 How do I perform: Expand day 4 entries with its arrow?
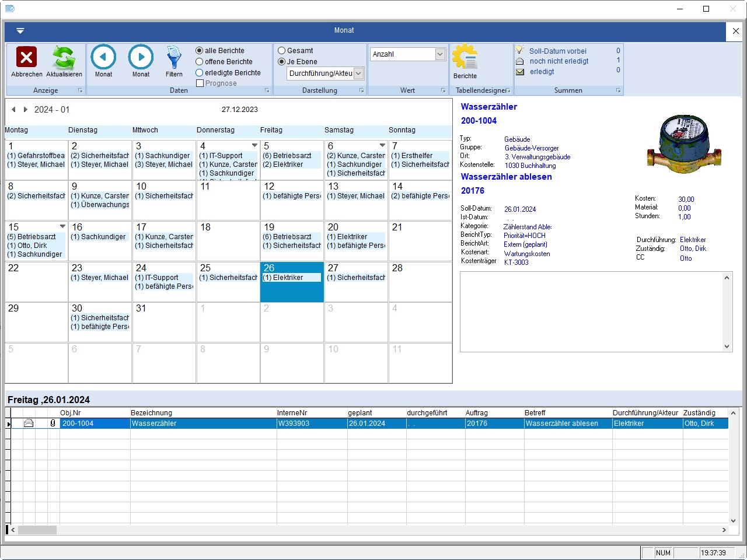click(x=254, y=145)
